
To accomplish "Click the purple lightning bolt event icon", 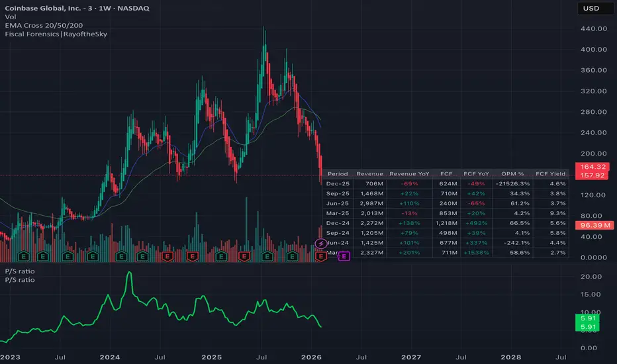I will pos(320,244).
